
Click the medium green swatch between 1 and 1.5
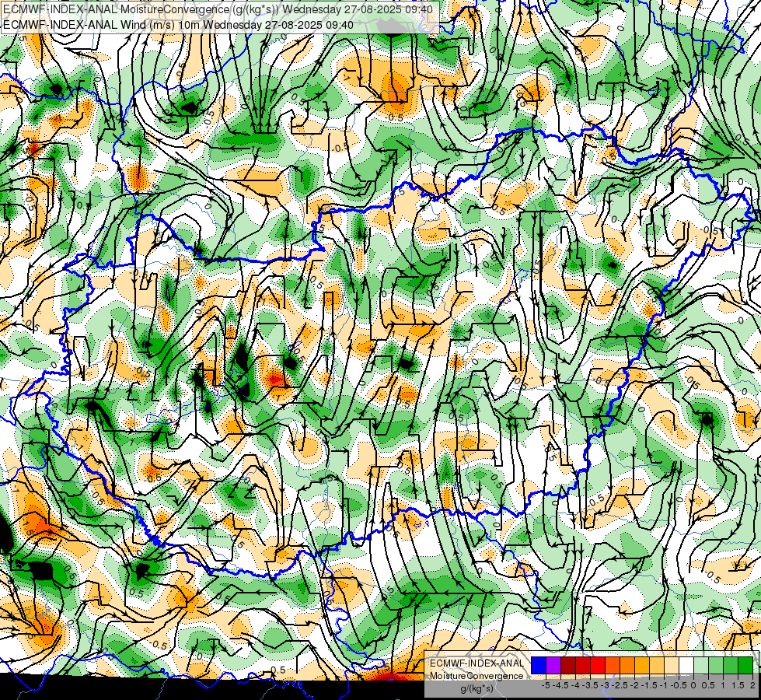click(731, 666)
